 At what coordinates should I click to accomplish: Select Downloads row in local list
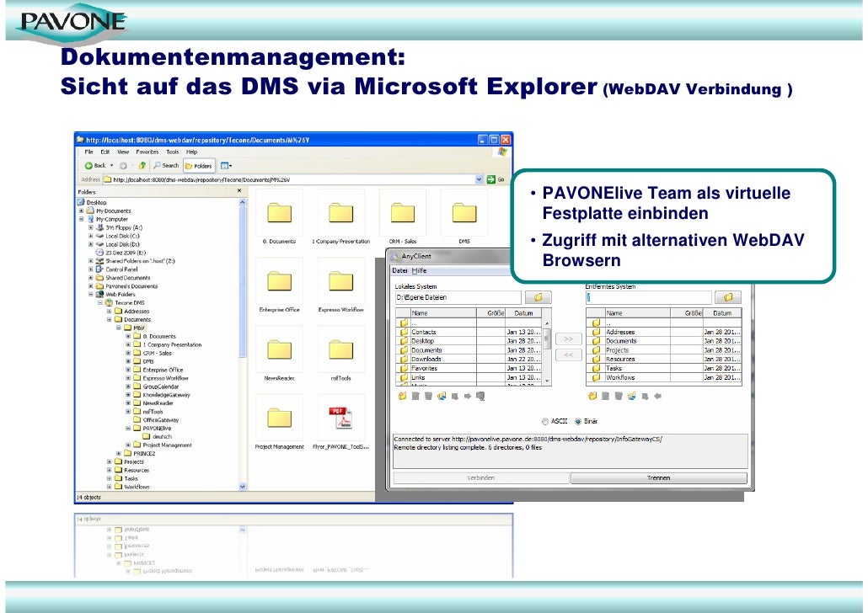click(x=469, y=359)
